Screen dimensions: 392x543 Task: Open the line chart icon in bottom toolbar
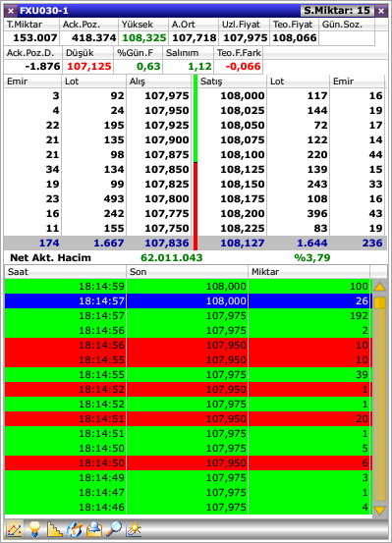pyautogui.click(x=14, y=529)
